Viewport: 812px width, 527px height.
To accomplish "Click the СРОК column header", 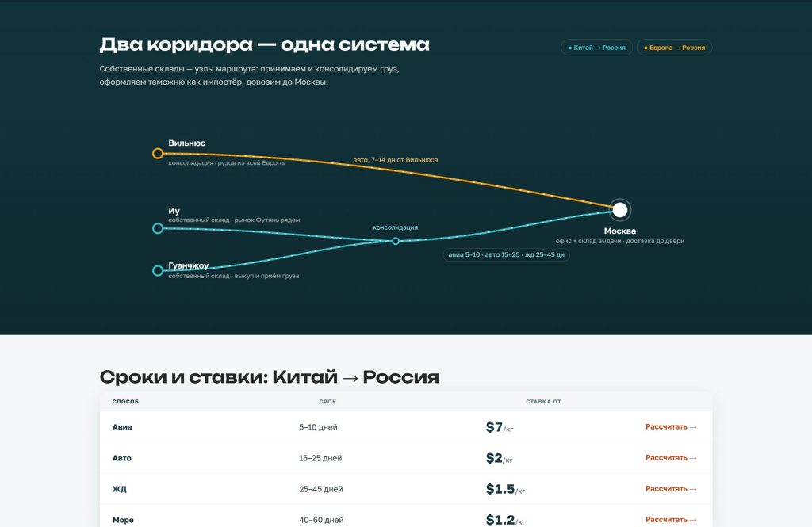I will [327, 402].
